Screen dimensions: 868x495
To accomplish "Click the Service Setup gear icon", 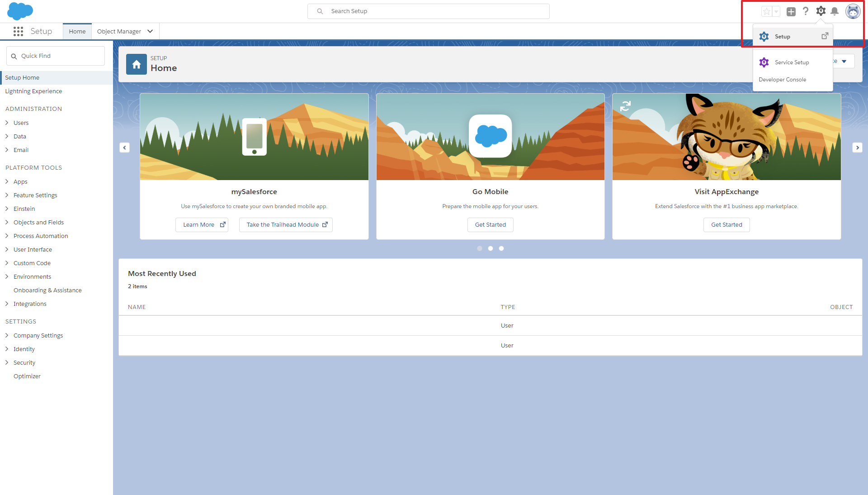I will (x=764, y=62).
